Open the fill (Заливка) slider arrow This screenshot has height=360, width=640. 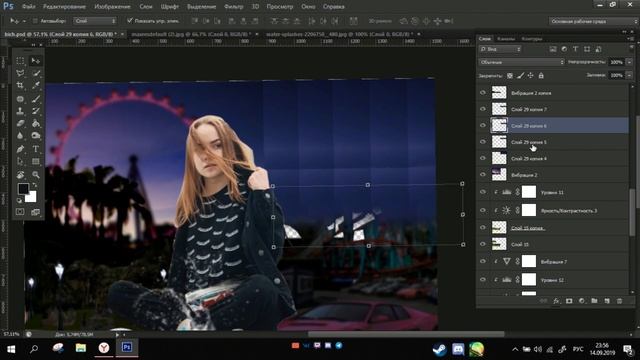point(629,76)
